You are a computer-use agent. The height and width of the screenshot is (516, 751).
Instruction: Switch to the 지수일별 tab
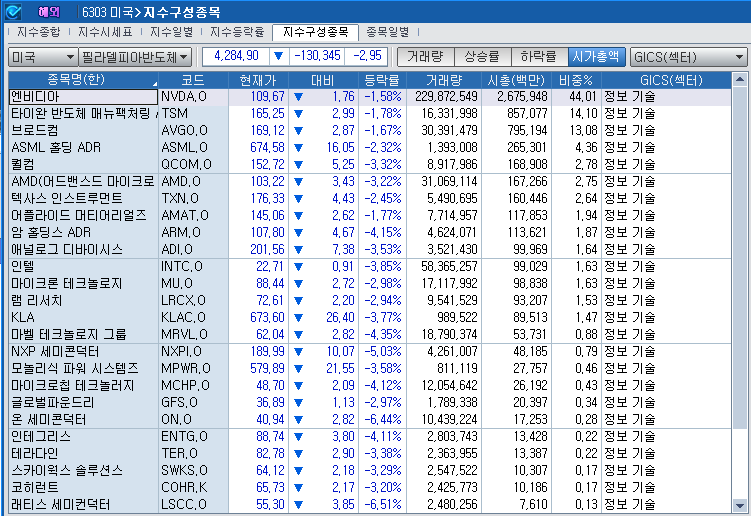pos(171,32)
